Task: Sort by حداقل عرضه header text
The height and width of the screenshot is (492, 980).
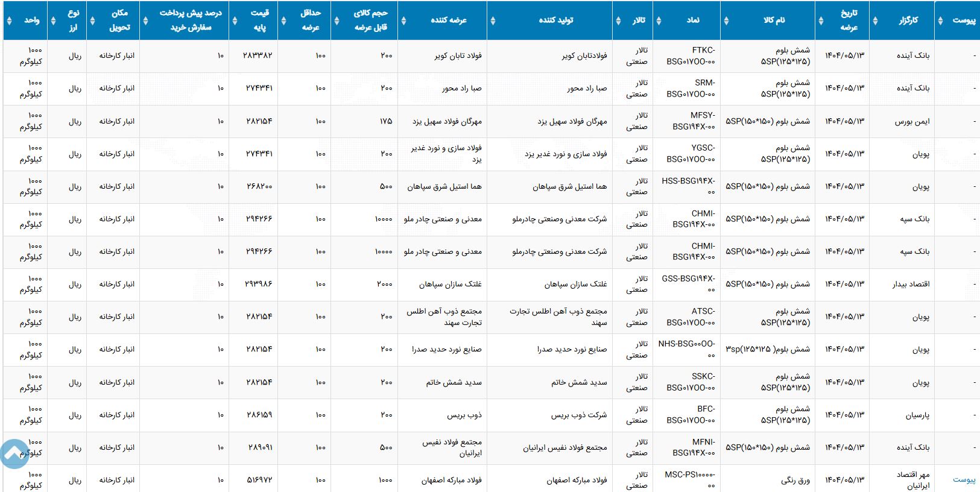Action: [x=311, y=20]
